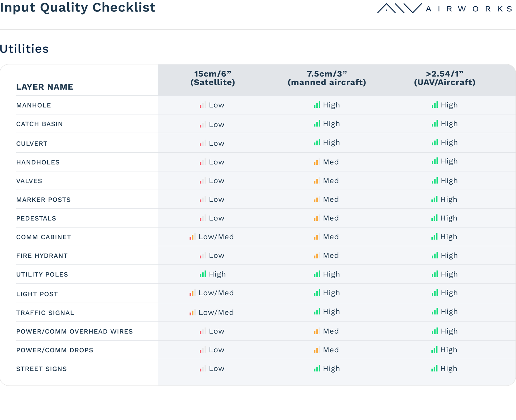516x420 pixels.
Task: Click Low/Med bars icon in Comm Cabinet row
Action: (x=192, y=237)
